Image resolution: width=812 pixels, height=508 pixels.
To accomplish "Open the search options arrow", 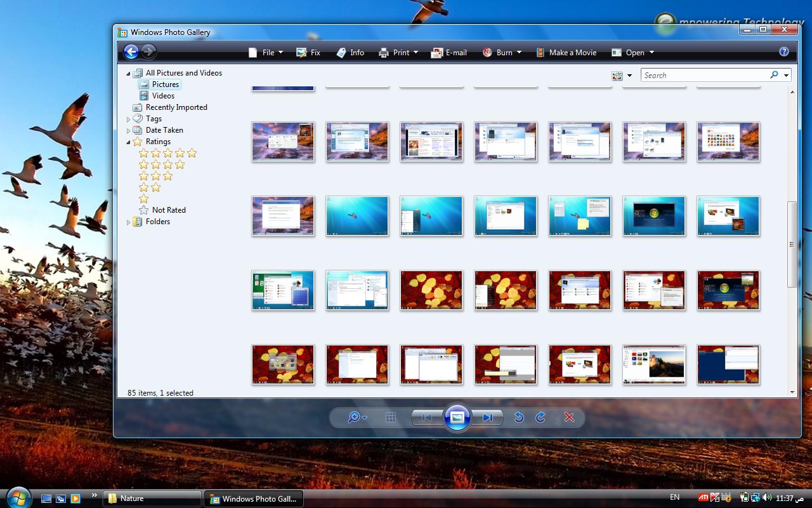I will [787, 76].
